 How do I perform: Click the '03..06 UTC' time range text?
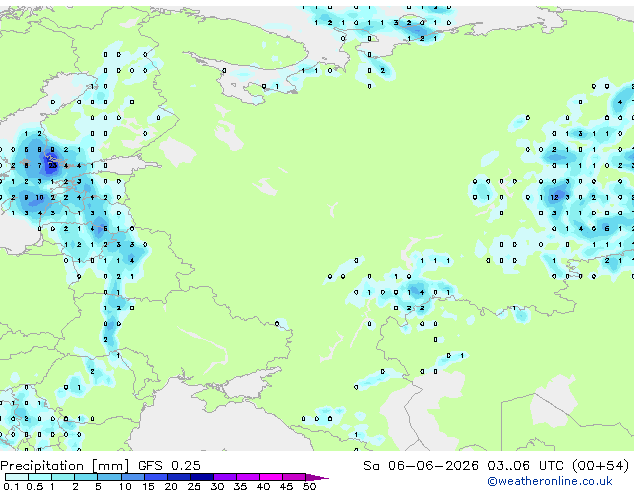coord(525,466)
